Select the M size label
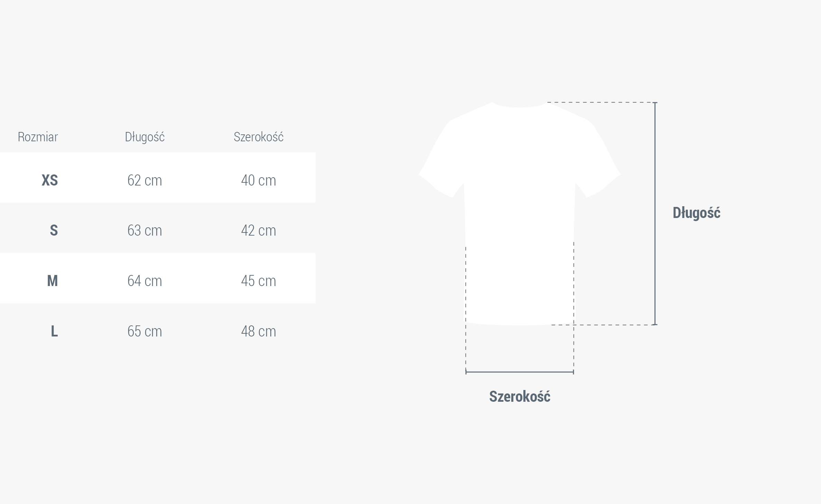Image resolution: width=821 pixels, height=504 pixels. click(x=53, y=281)
